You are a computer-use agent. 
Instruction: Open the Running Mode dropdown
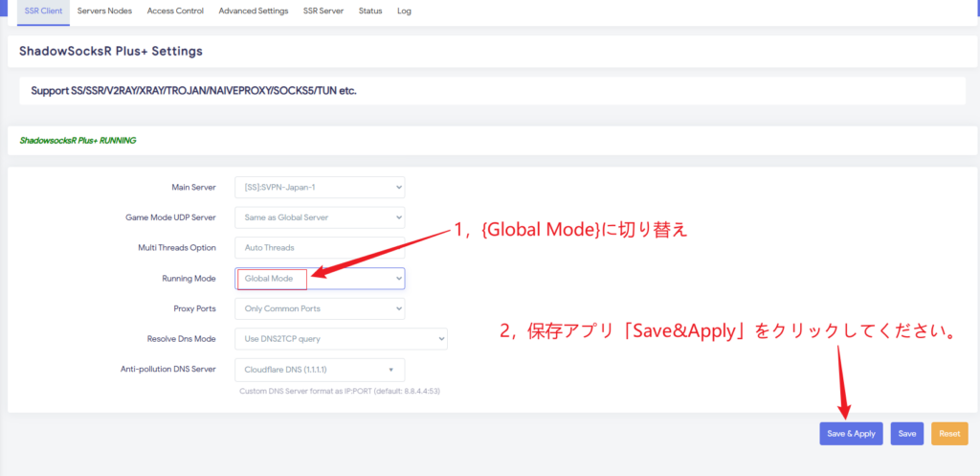tap(320, 278)
